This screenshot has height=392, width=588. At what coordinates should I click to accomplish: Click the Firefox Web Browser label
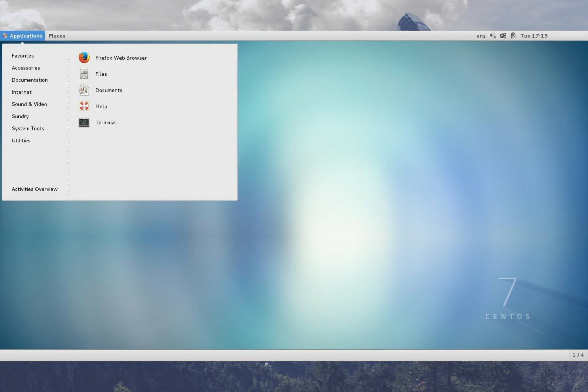(121, 58)
